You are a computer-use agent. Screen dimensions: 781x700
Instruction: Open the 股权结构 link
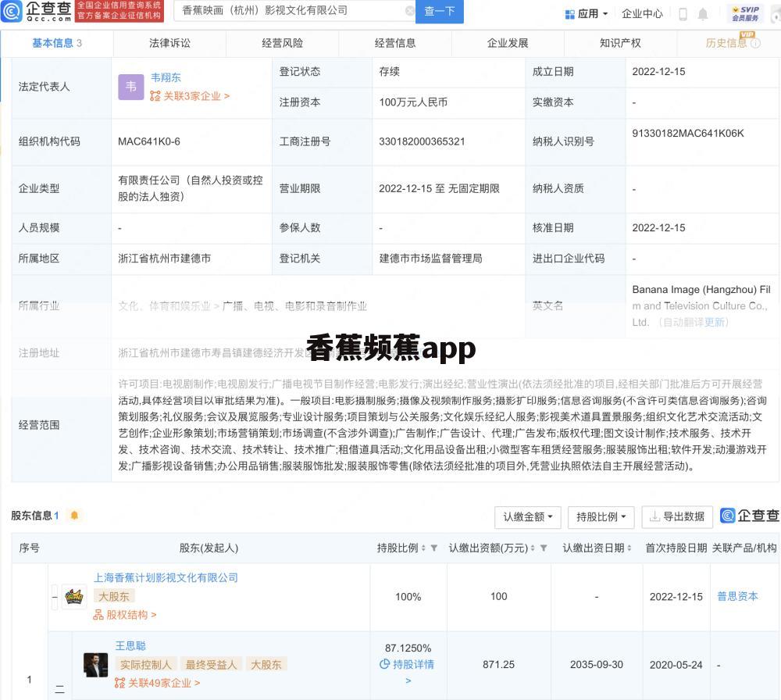click(x=125, y=616)
